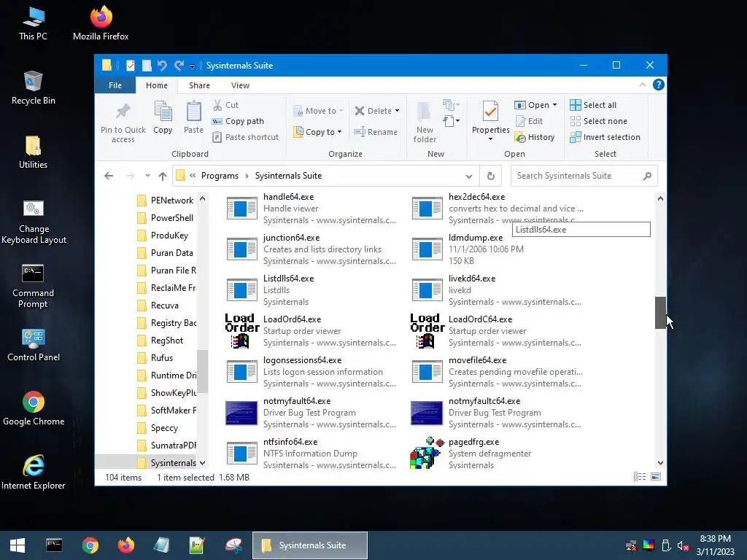The height and width of the screenshot is (560, 747).
Task: Click Programs in the address breadcrumb
Action: [220, 176]
